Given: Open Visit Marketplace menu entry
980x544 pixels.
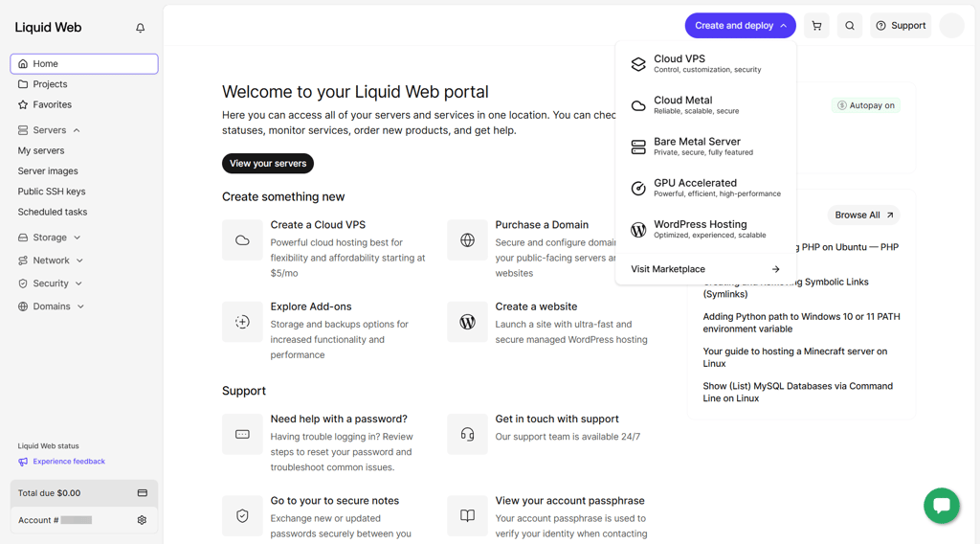Looking at the screenshot, I should pyautogui.click(x=705, y=269).
